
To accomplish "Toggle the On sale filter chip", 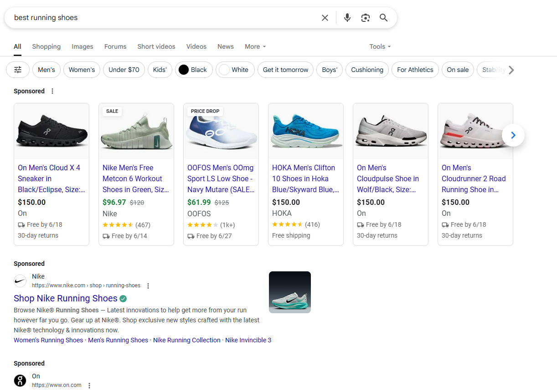I will [x=458, y=70].
